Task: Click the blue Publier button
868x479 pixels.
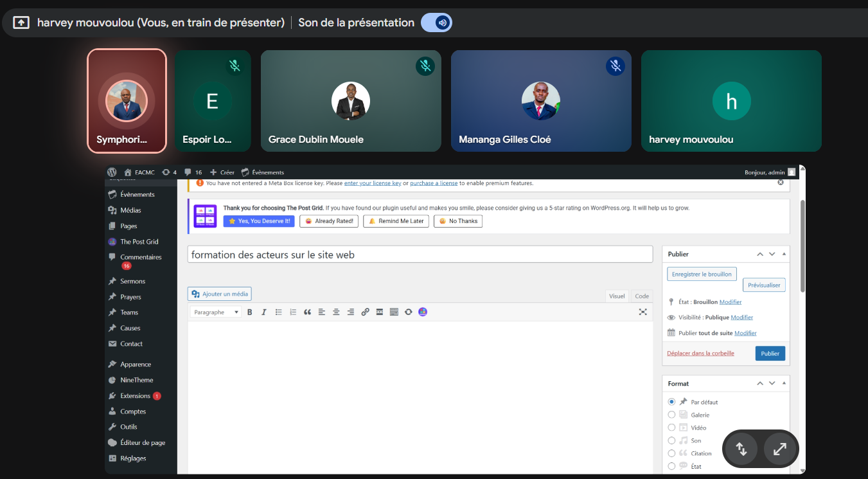Action: point(770,353)
